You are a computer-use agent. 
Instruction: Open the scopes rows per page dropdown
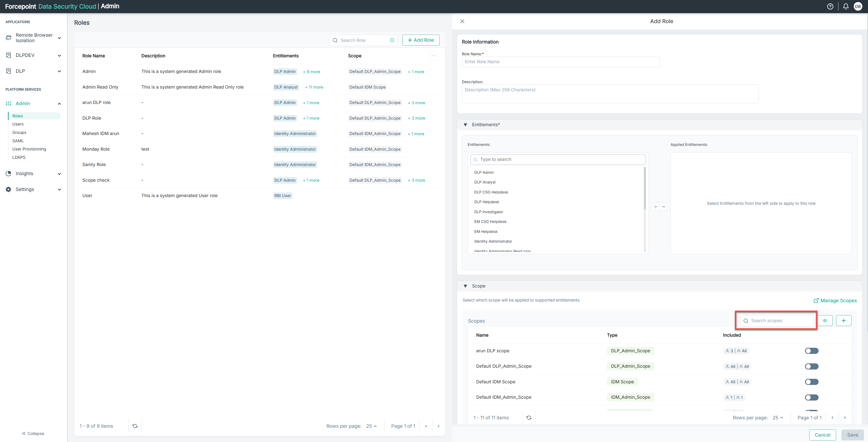pos(778,417)
